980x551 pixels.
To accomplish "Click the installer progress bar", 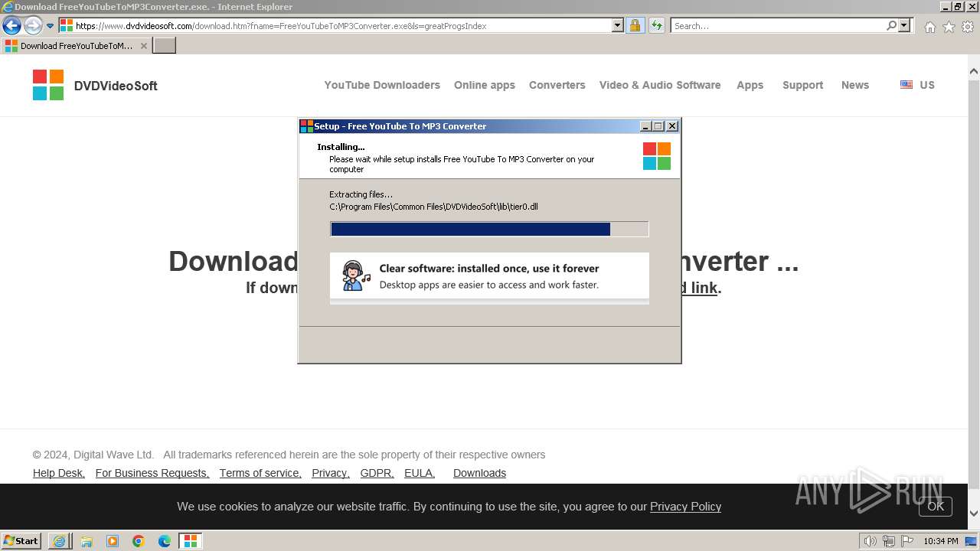I will coord(489,229).
